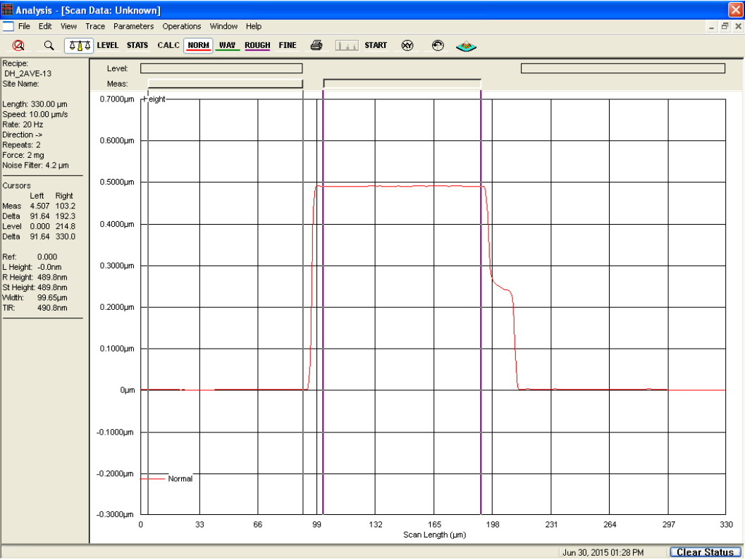
Task: Select the Zoom magnifier tool
Action: tap(48, 45)
